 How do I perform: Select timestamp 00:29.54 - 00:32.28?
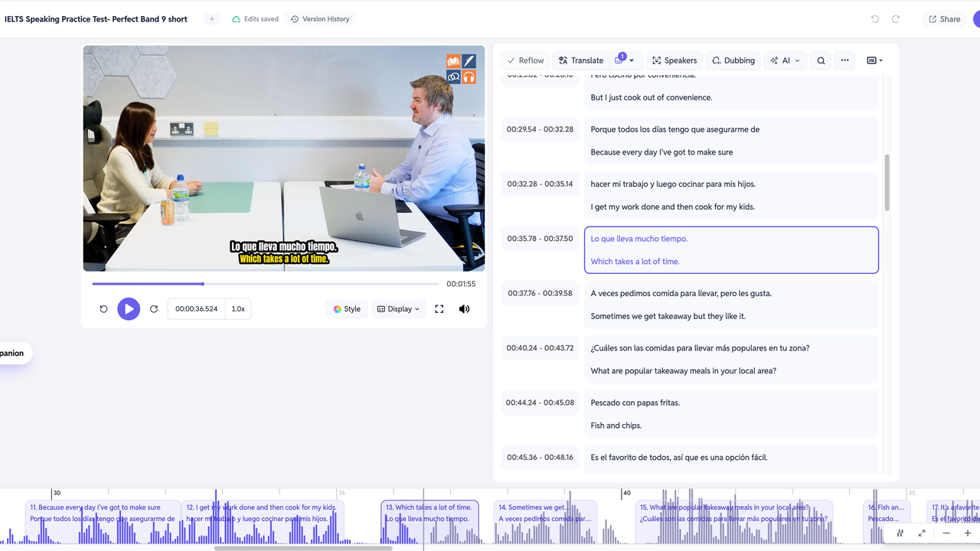coord(540,129)
